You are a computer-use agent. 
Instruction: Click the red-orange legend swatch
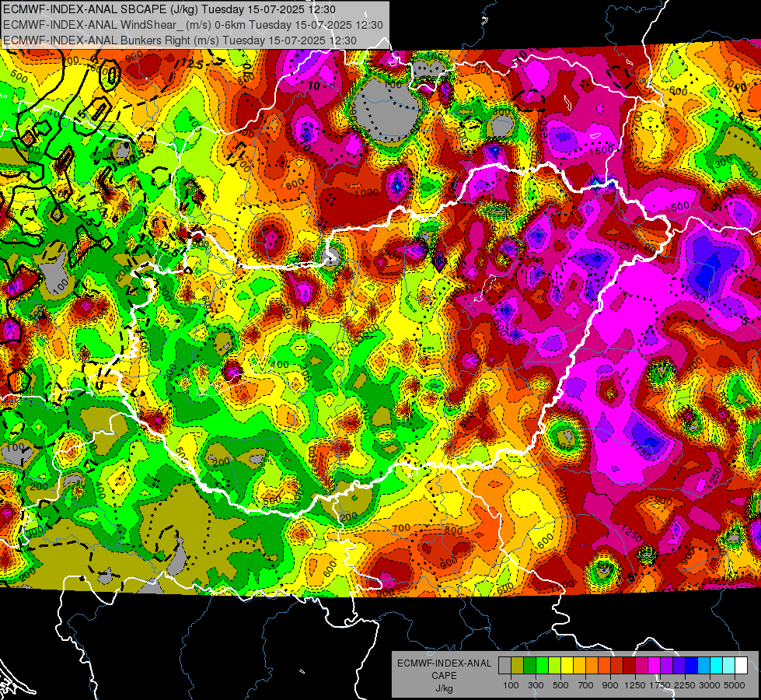(605, 666)
